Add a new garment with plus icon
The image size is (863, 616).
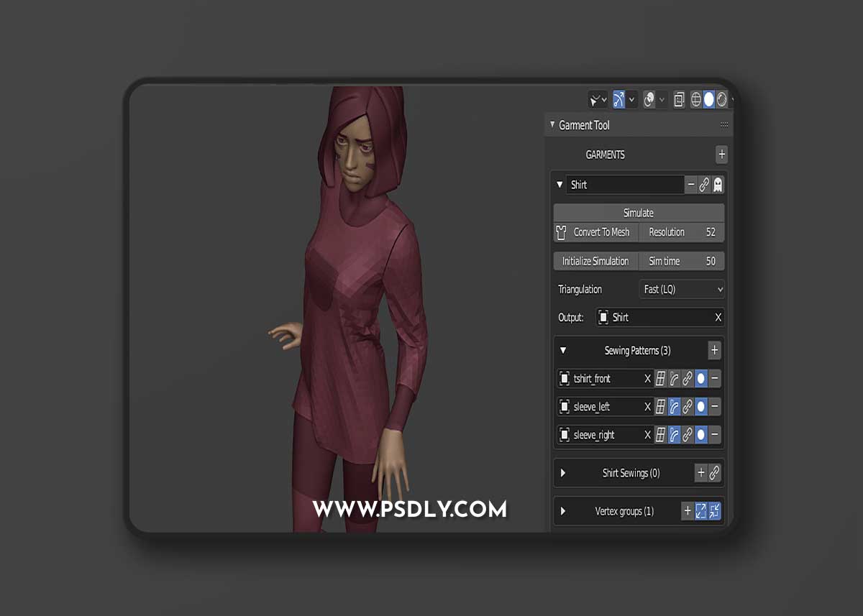pos(721,155)
